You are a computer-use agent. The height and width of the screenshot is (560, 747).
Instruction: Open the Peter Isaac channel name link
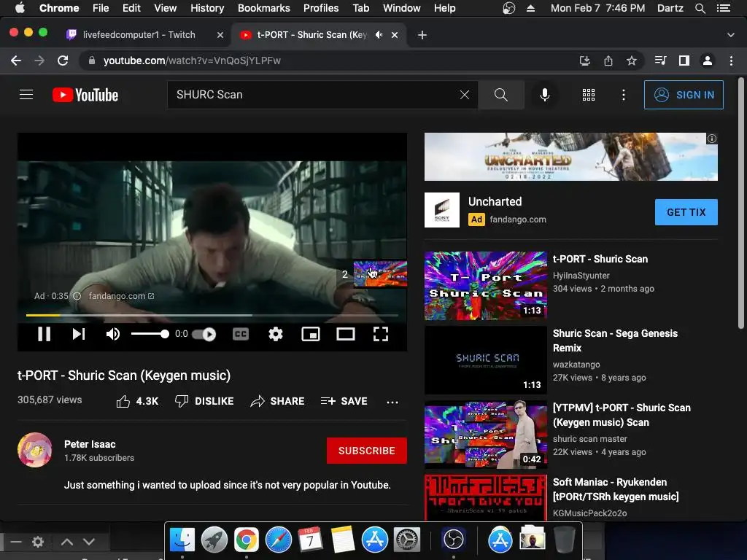(x=90, y=444)
